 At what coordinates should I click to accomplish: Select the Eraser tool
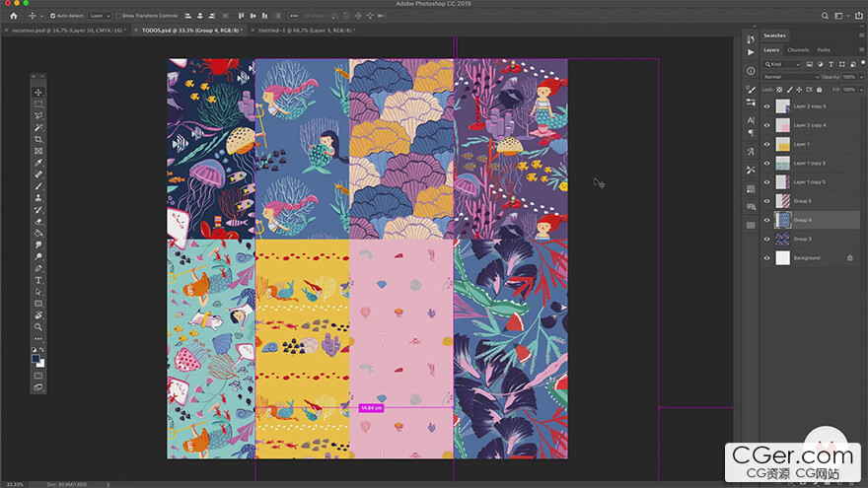(38, 221)
